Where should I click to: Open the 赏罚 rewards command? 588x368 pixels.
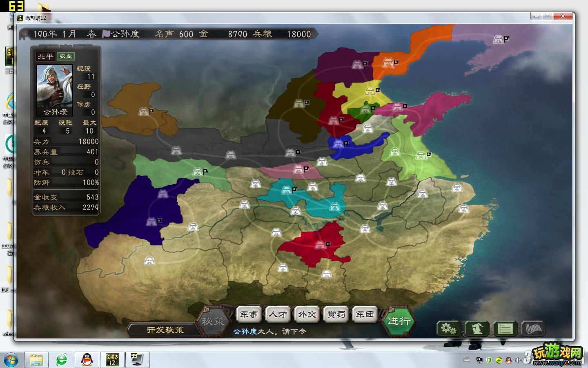click(x=336, y=314)
